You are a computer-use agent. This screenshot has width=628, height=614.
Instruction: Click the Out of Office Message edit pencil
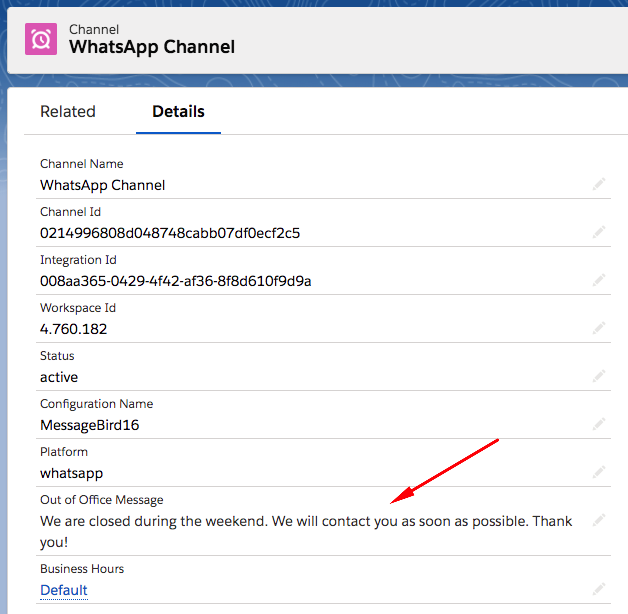click(x=598, y=520)
